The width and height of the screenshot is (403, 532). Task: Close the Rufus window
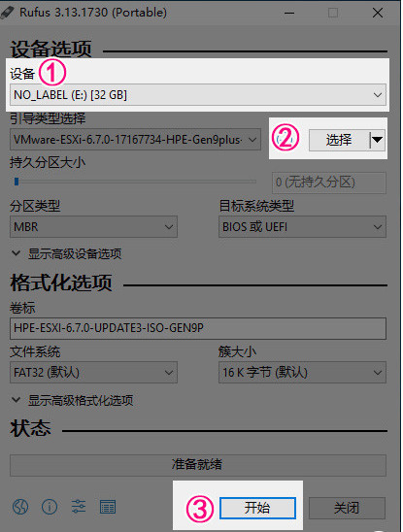378,13
